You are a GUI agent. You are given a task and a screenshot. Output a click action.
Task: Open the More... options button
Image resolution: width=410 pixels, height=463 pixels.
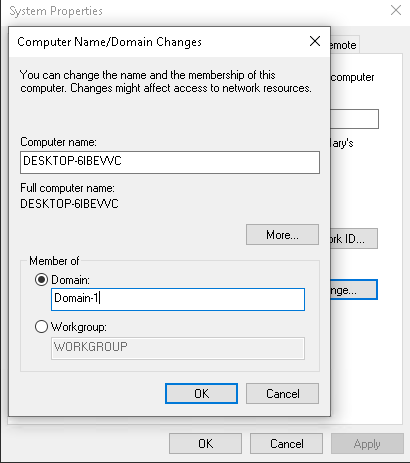pyautogui.click(x=282, y=235)
